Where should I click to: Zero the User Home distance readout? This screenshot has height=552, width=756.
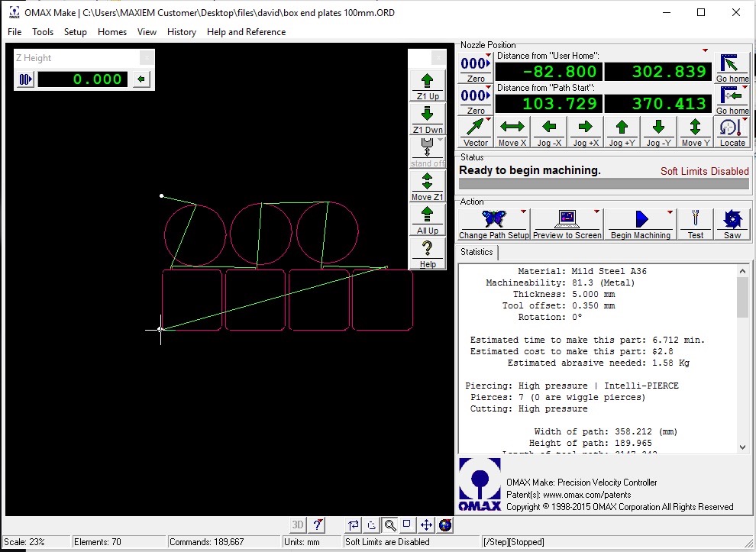coord(476,68)
